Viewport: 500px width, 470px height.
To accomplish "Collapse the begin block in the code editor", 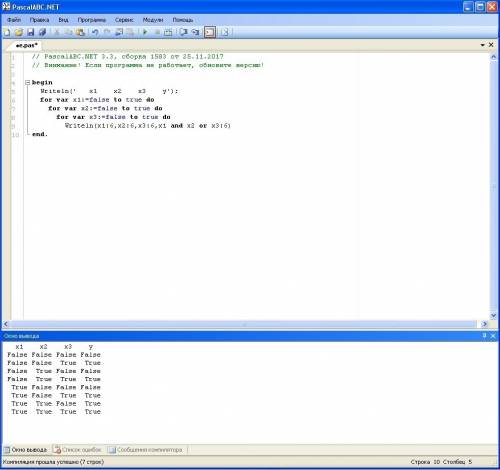I will coord(28,82).
